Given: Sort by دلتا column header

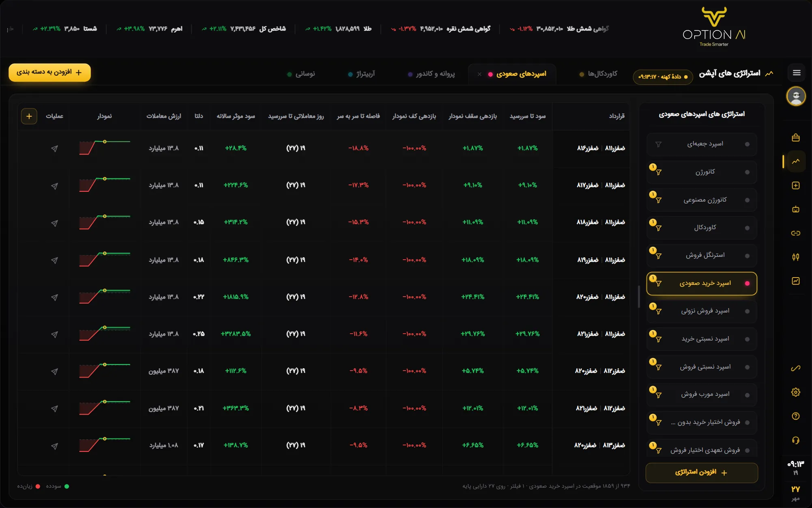Looking at the screenshot, I should [199, 116].
